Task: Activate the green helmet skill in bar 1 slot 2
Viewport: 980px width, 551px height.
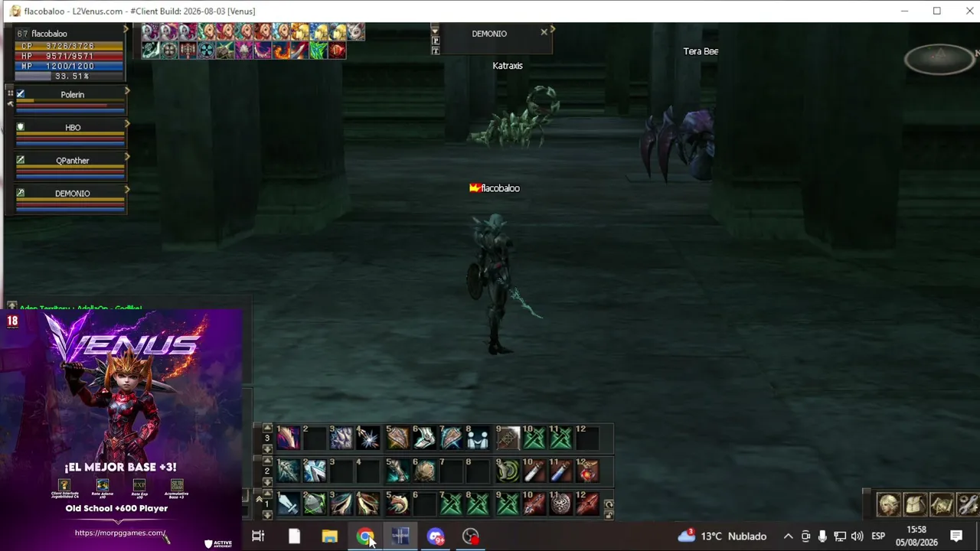Action: (x=315, y=504)
